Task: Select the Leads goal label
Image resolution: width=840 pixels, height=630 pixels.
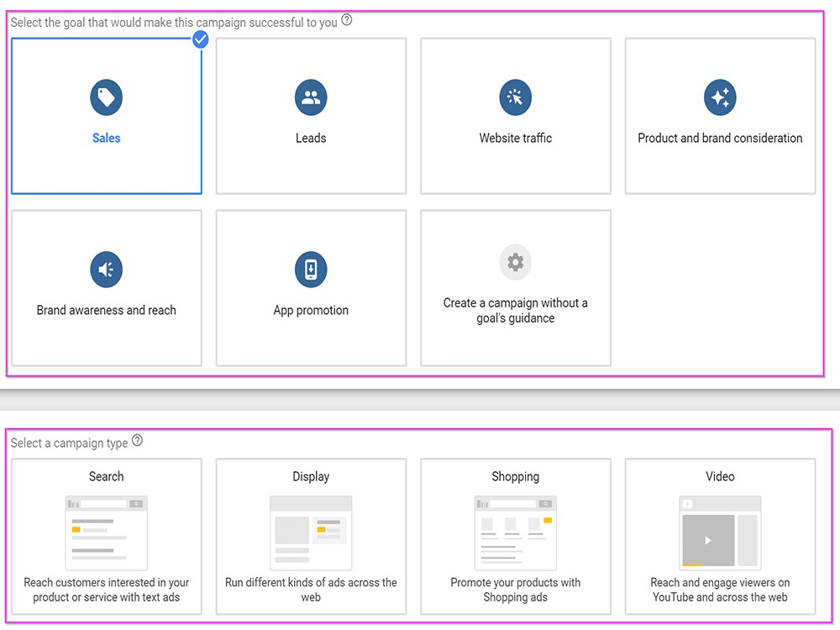Action: pyautogui.click(x=311, y=139)
